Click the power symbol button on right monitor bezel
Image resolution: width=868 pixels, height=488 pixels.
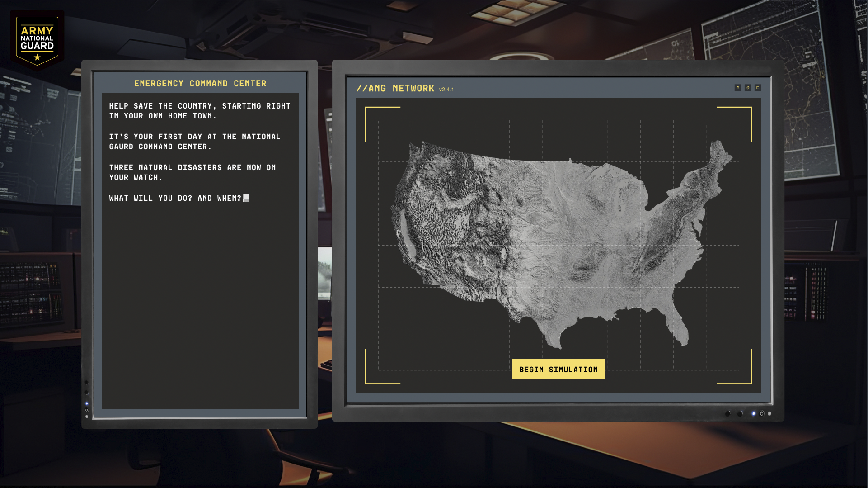coord(762,413)
